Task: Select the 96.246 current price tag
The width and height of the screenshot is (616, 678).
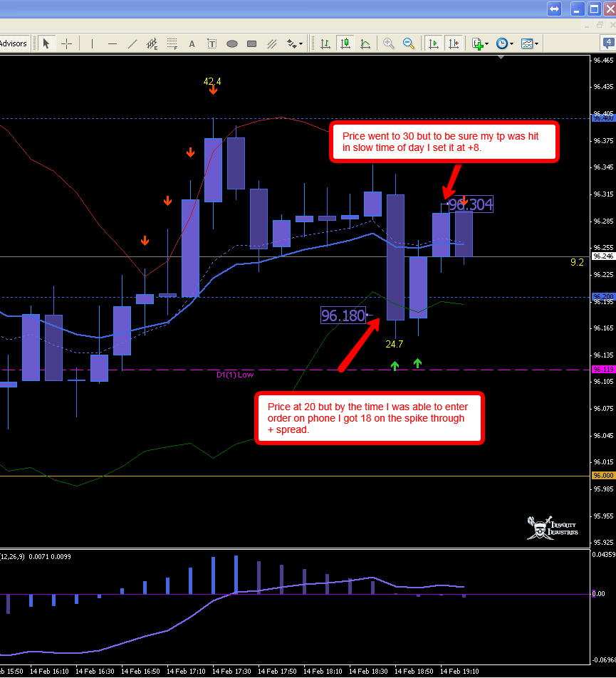Action: click(603, 256)
